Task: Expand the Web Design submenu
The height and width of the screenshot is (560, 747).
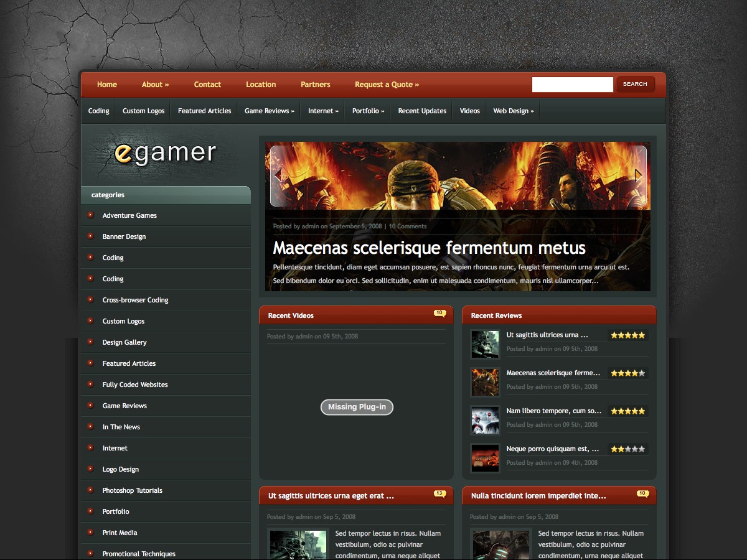Action: coord(514,111)
